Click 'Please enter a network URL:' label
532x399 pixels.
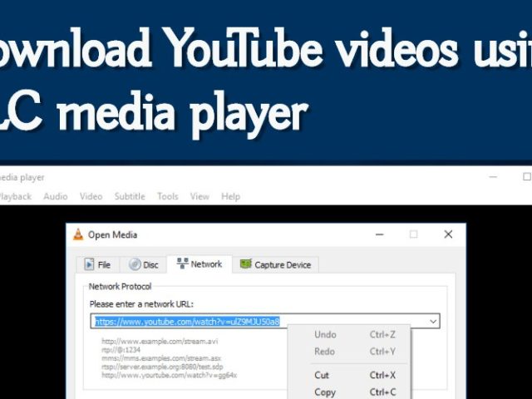[141, 304]
